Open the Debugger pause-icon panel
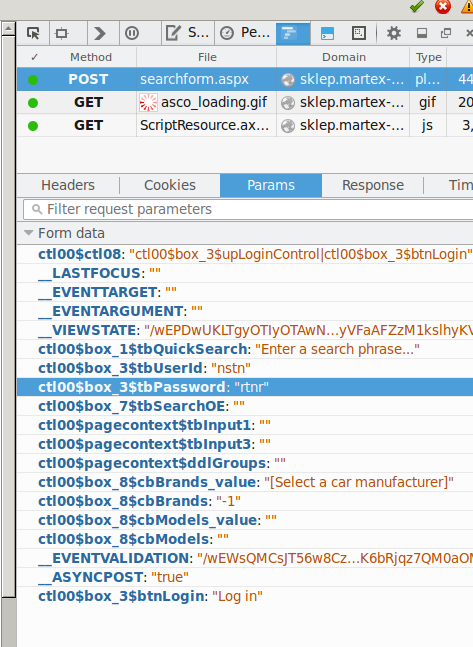Image resolution: width=473 pixels, height=647 pixels. tap(132, 33)
